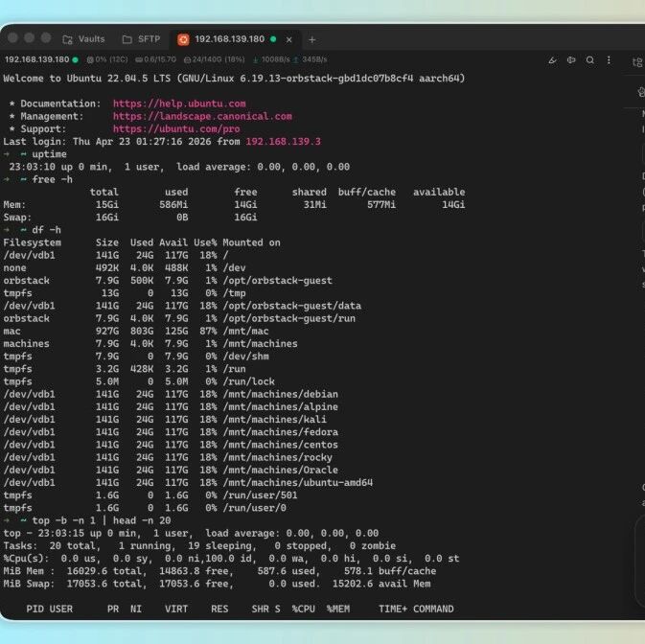This screenshot has width=645, height=644.
Task: Click the /mnt/mac filesystem row
Action: (x=136, y=331)
